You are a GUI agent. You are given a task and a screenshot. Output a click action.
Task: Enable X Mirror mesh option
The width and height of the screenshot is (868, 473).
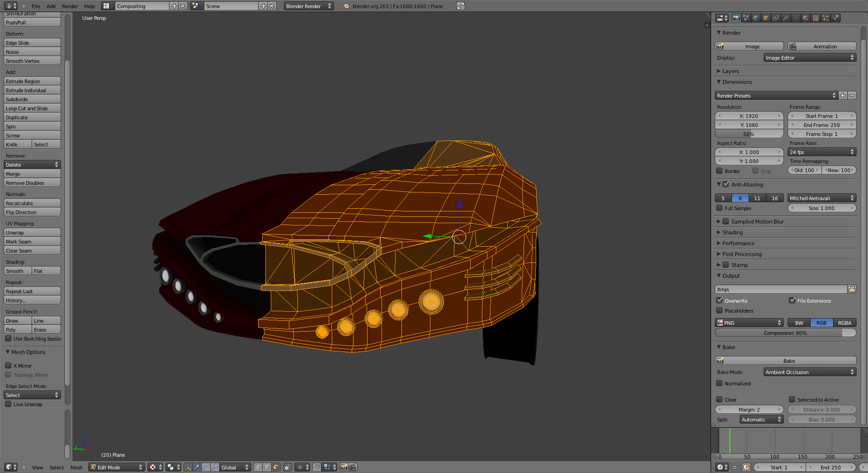pos(8,365)
